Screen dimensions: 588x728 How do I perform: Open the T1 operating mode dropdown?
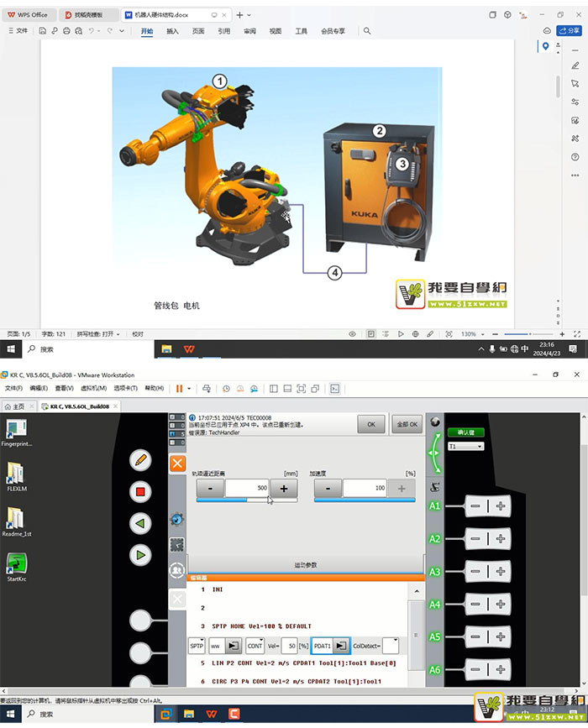tap(465, 446)
